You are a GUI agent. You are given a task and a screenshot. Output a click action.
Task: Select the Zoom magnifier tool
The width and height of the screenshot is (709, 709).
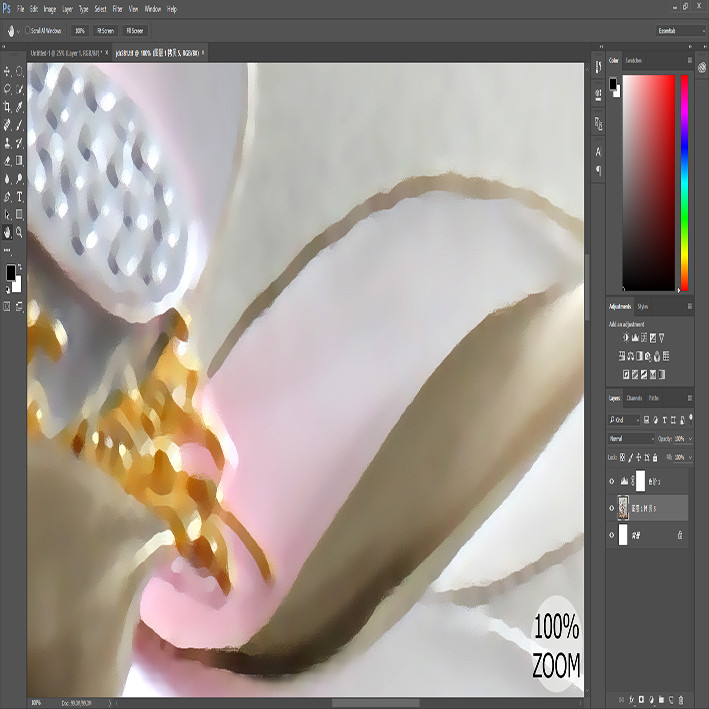(19, 232)
